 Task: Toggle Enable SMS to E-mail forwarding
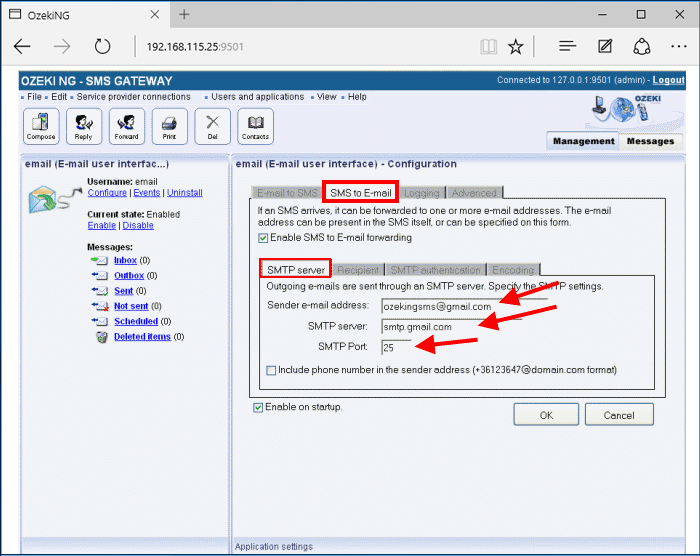263,238
